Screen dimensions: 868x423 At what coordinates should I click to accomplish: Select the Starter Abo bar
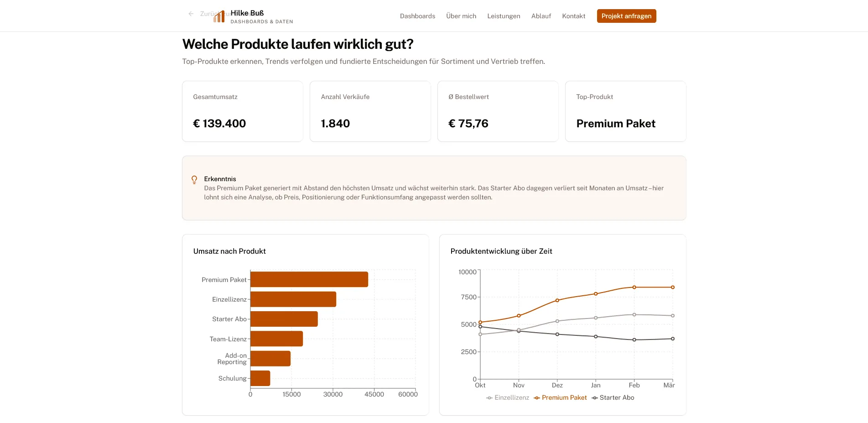[284, 319]
